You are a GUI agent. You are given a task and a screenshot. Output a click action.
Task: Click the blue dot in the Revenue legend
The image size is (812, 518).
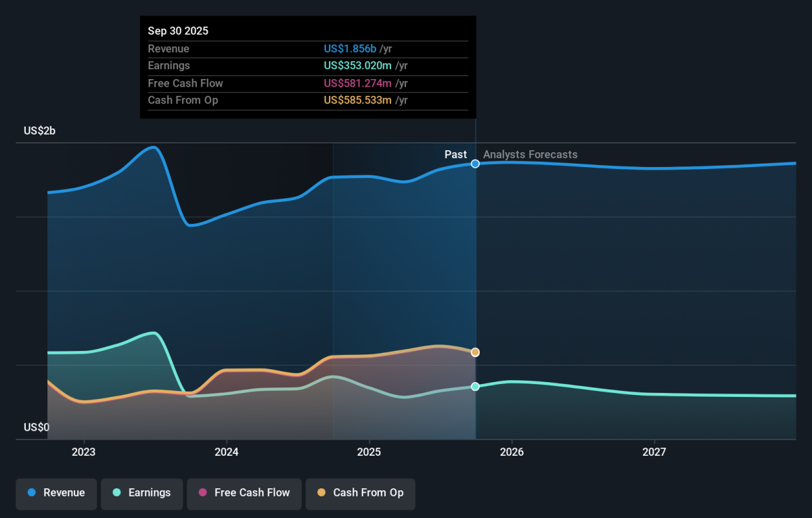point(32,493)
